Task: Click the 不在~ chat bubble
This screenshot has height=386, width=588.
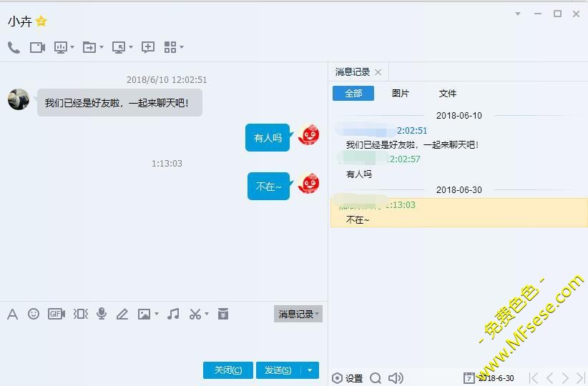Action: [268, 187]
